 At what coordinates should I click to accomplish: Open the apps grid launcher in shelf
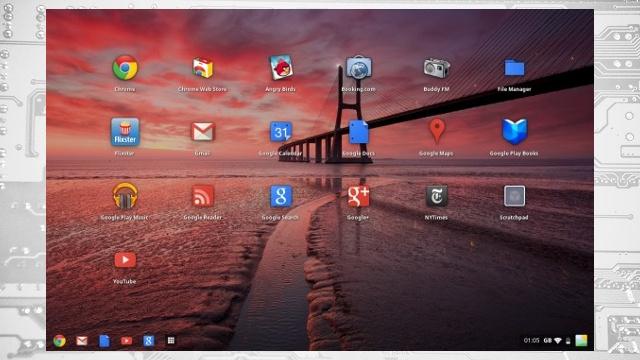[171, 340]
